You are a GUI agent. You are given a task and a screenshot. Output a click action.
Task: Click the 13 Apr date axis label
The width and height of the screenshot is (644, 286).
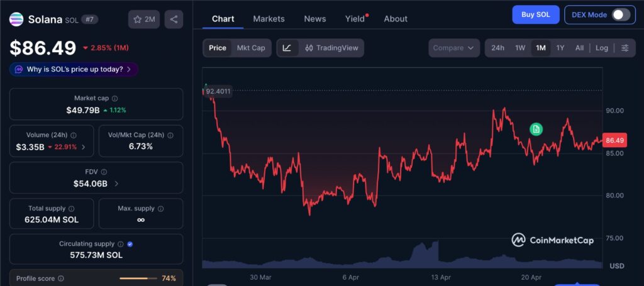pyautogui.click(x=441, y=277)
